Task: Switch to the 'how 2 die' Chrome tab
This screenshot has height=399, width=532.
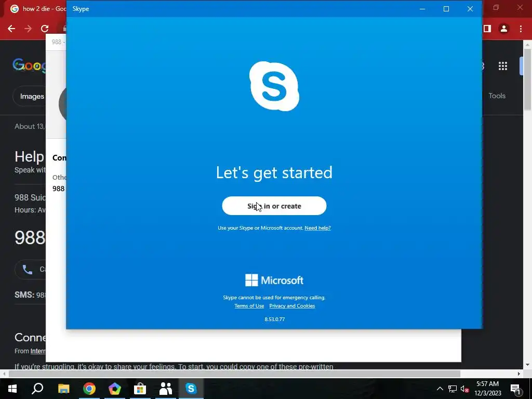Action: 37,9
